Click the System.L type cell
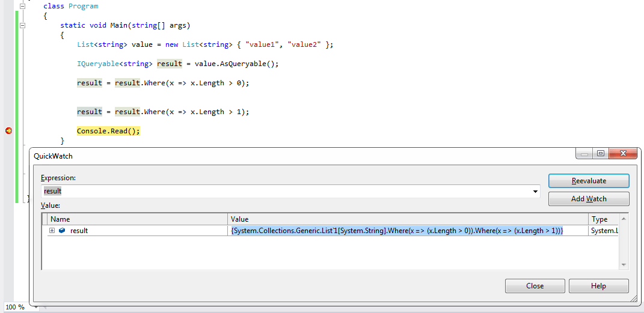This screenshot has width=644, height=313. point(603,231)
